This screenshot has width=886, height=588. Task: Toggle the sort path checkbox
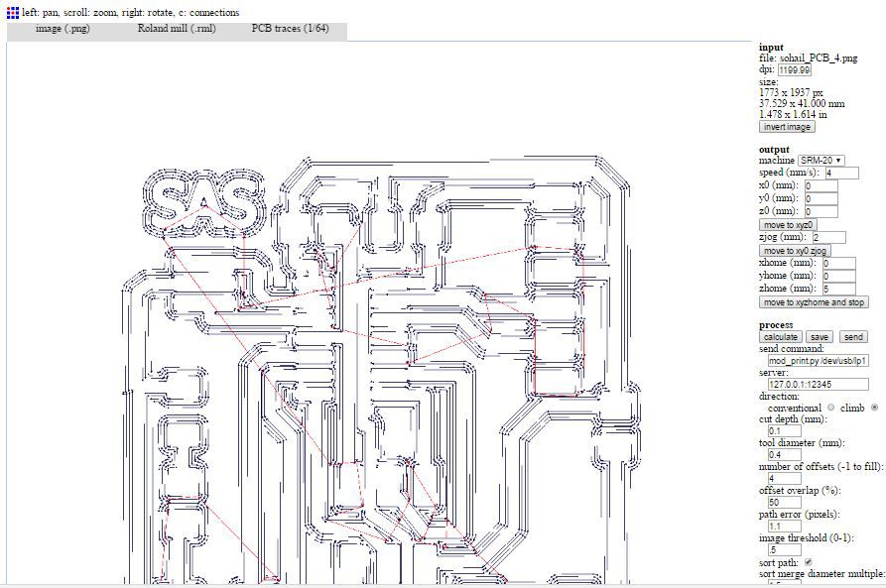[x=808, y=562]
